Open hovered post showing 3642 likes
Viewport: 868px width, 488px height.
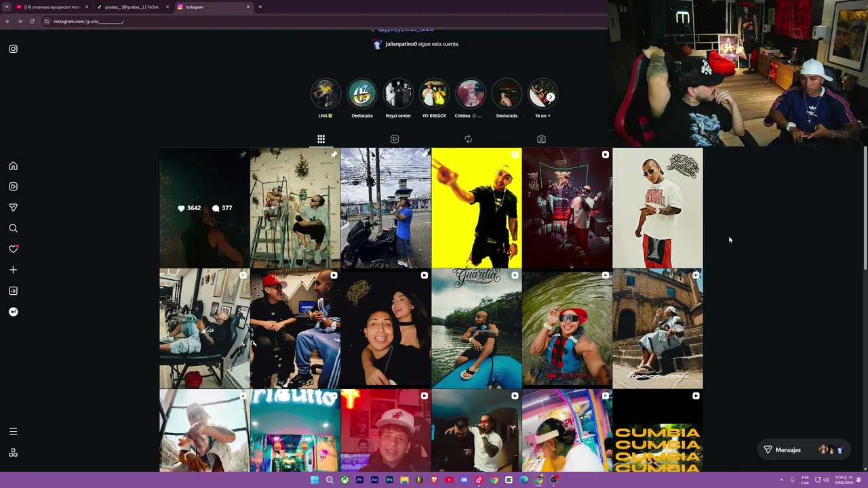point(204,208)
